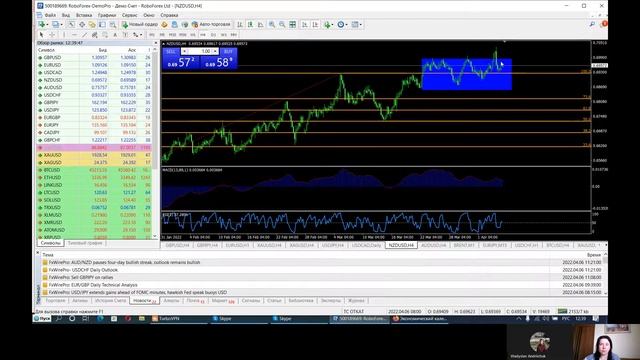Open the Торговля terminal tab
The height and width of the screenshot is (360, 640).
pyautogui.click(x=55, y=301)
